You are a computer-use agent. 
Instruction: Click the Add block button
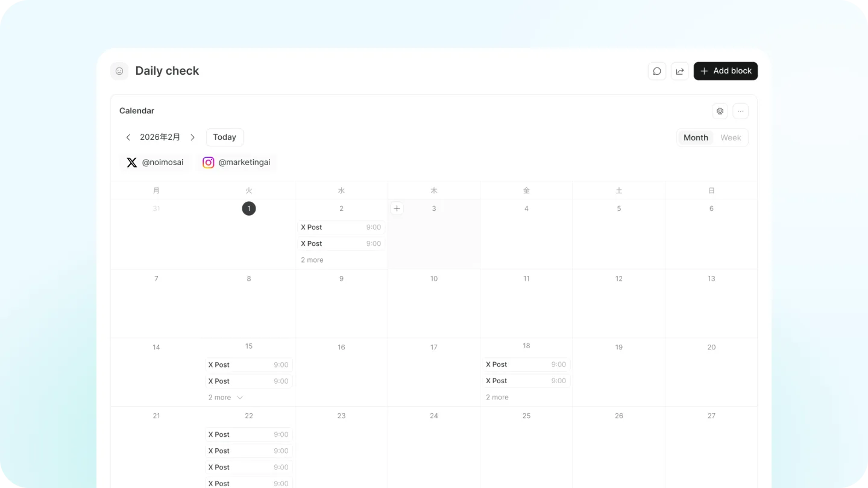pyautogui.click(x=726, y=71)
